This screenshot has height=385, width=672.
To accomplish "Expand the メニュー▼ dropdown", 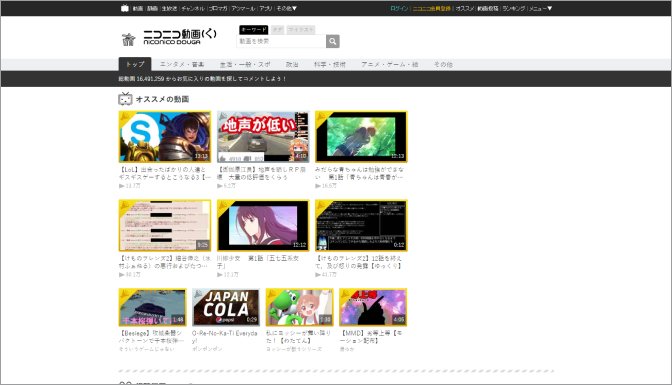I will (x=540, y=8).
